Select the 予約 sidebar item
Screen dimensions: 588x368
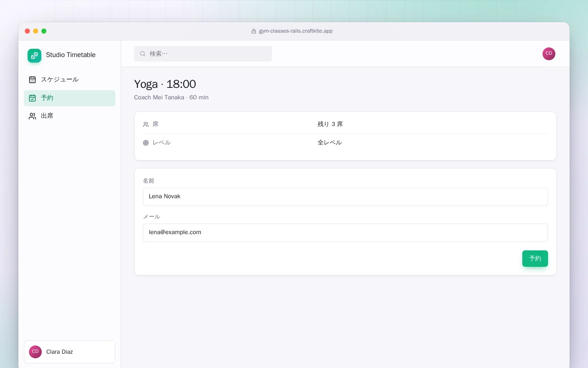(69, 98)
